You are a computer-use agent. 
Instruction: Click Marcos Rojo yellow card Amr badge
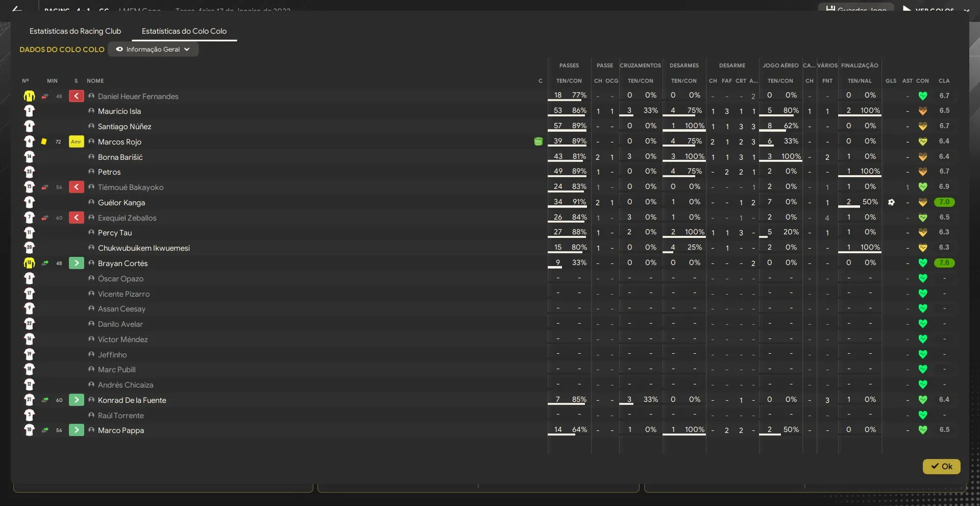[76, 141]
